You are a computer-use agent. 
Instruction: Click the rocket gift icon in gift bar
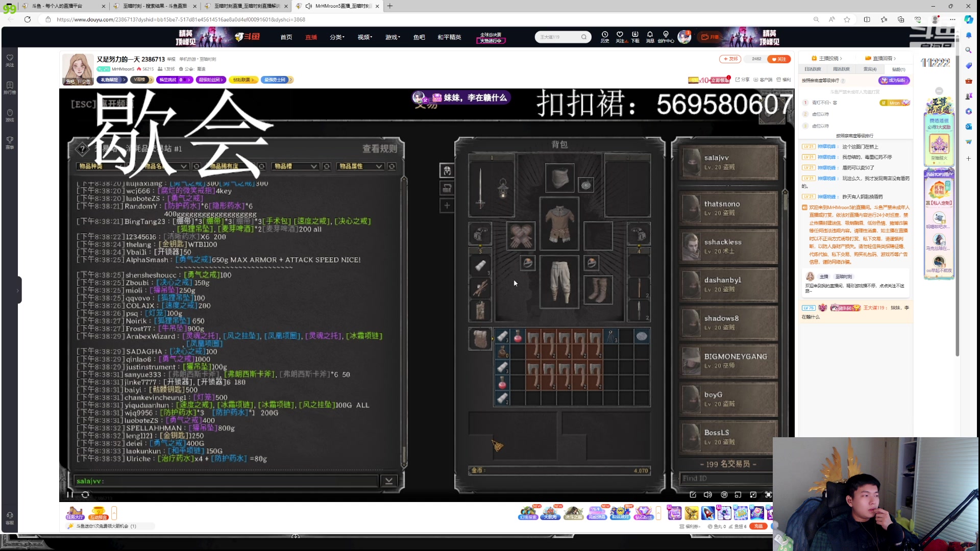click(707, 513)
